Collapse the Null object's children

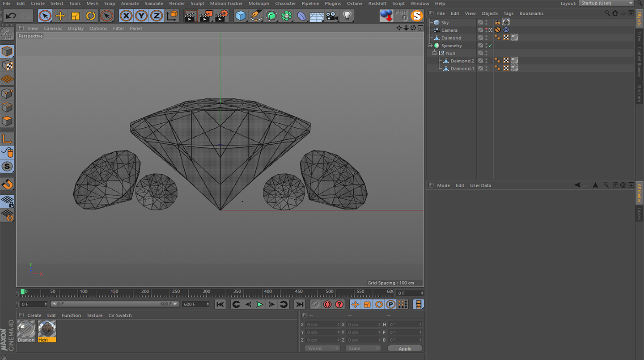(x=434, y=53)
